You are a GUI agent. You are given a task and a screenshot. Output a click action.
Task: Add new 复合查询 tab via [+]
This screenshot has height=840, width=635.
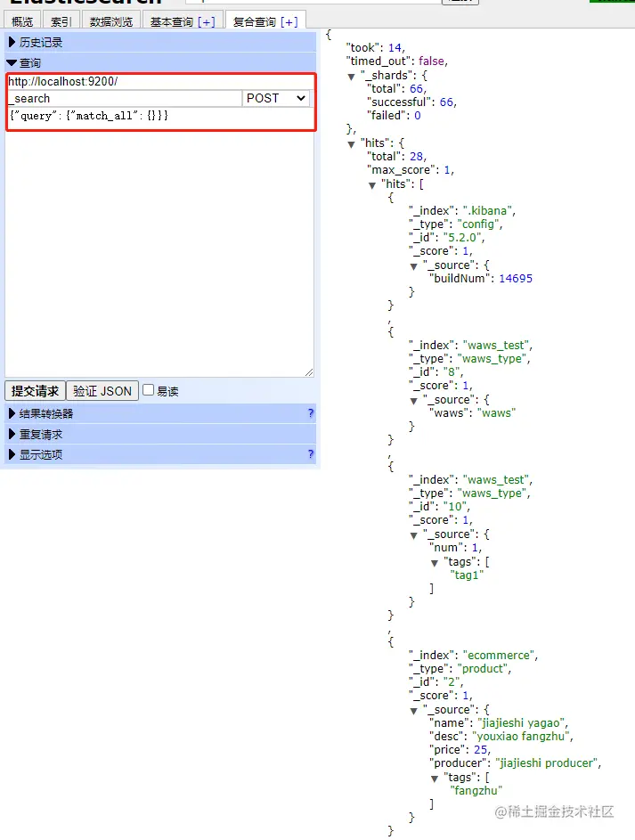289,22
